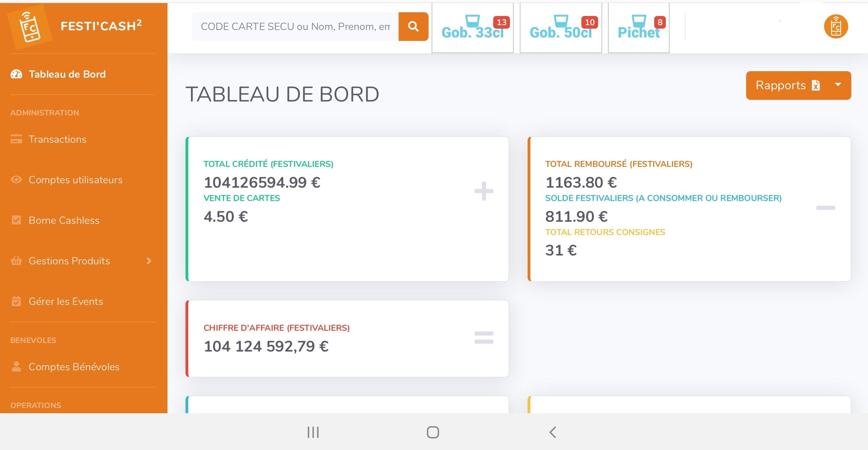868x450 pixels.
Task: Click the Festi'Cash logo in sidebar
Action: point(30,27)
